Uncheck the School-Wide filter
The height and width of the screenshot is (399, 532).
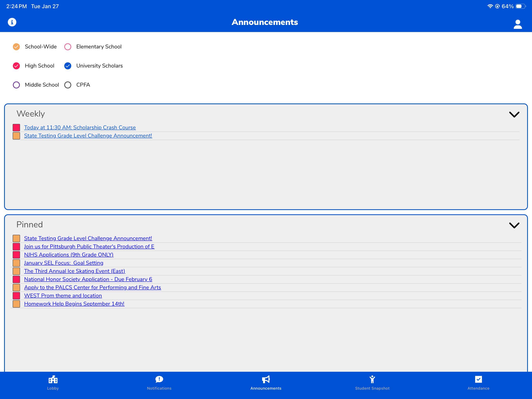16,47
